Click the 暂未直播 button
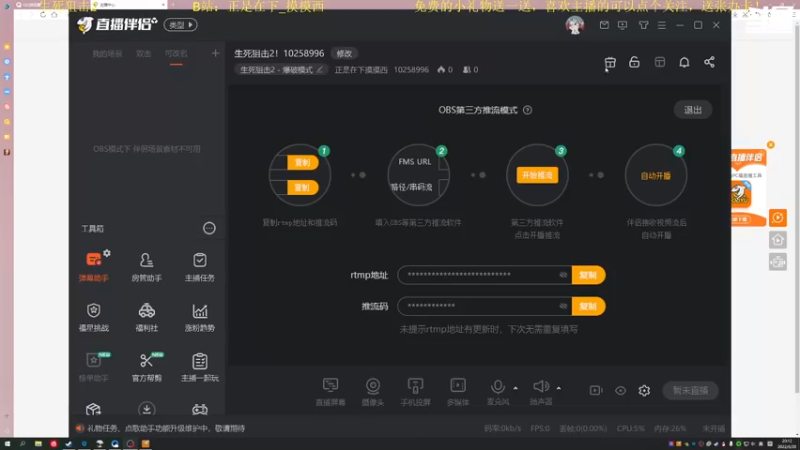This screenshot has height=450, width=800. pos(690,390)
